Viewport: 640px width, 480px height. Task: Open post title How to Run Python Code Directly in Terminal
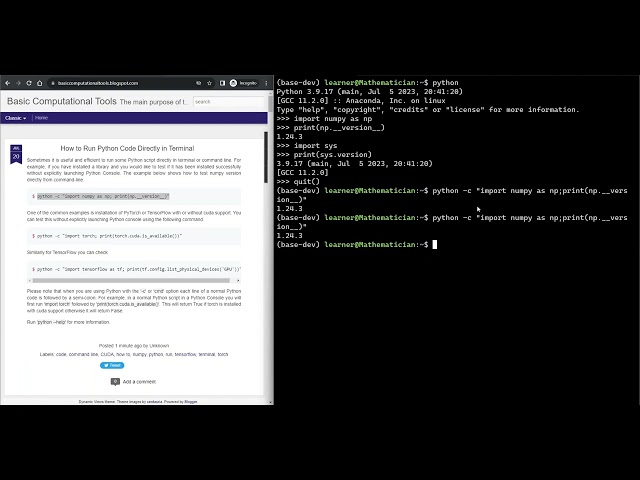(x=127, y=149)
